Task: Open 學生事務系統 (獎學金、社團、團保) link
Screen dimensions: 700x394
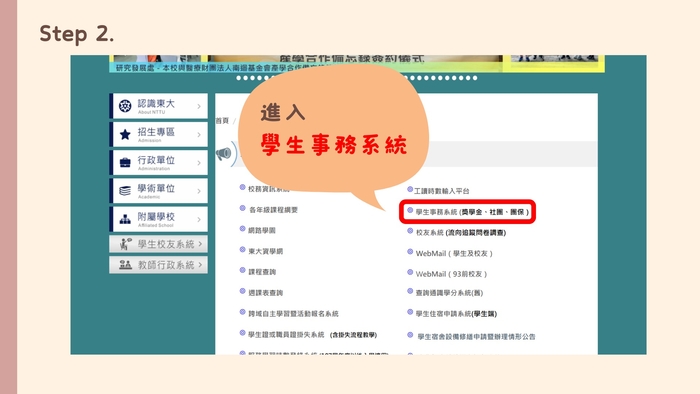Action: [x=472, y=212]
